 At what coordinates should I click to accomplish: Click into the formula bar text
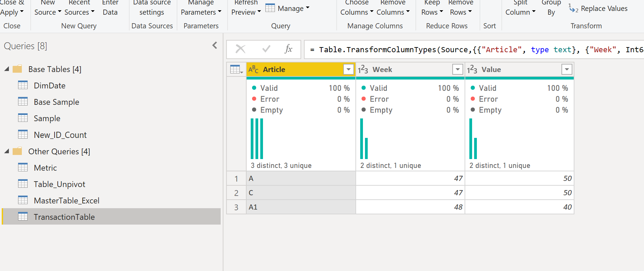474,49
